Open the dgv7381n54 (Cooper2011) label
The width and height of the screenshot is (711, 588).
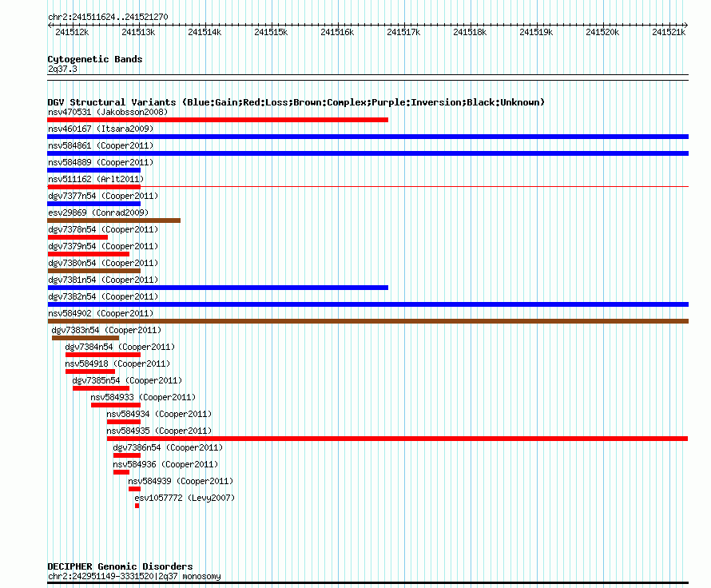coord(103,280)
